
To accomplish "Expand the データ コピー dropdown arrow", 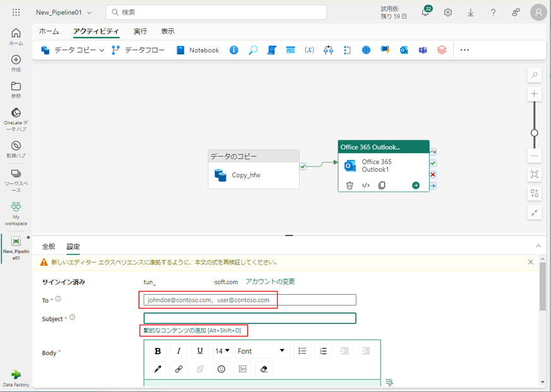I will (x=102, y=50).
